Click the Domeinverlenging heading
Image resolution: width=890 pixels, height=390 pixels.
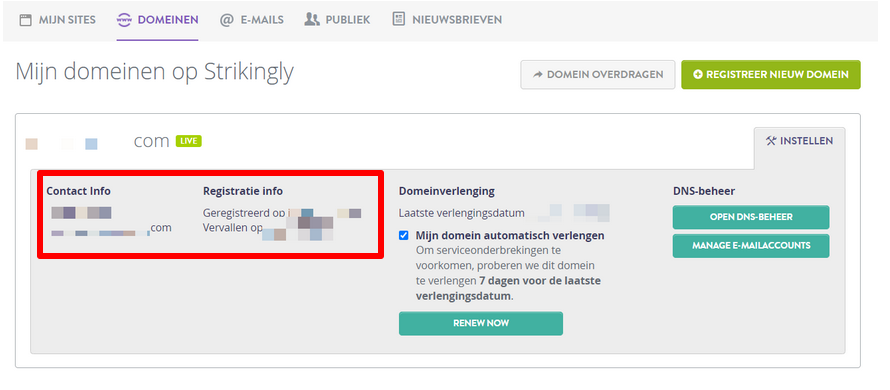(x=447, y=191)
